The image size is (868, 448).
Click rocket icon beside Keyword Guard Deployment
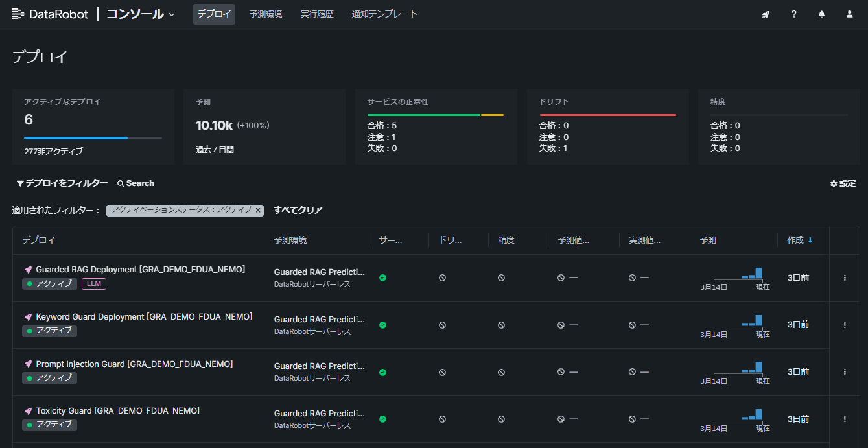pyautogui.click(x=28, y=317)
